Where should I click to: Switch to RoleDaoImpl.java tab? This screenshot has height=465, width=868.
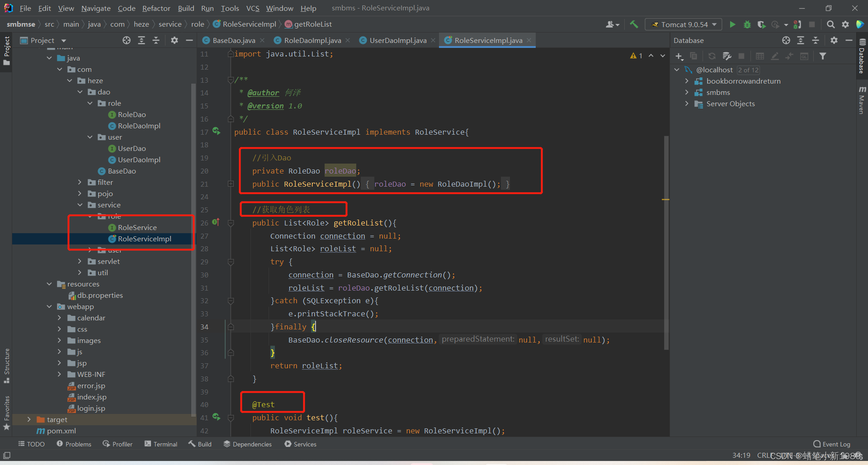[x=312, y=40]
